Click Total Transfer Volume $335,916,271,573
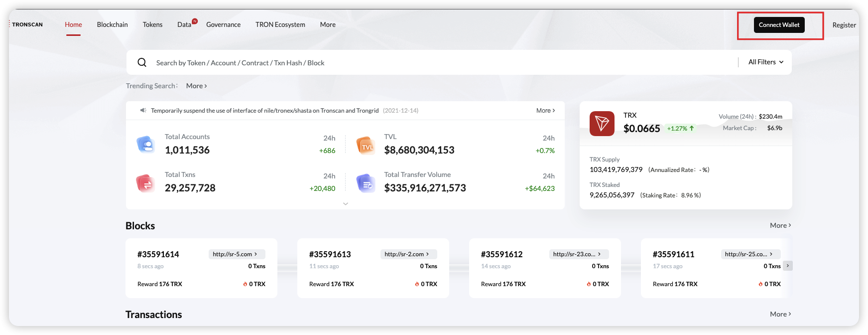The height and width of the screenshot is (335, 868). (x=425, y=188)
